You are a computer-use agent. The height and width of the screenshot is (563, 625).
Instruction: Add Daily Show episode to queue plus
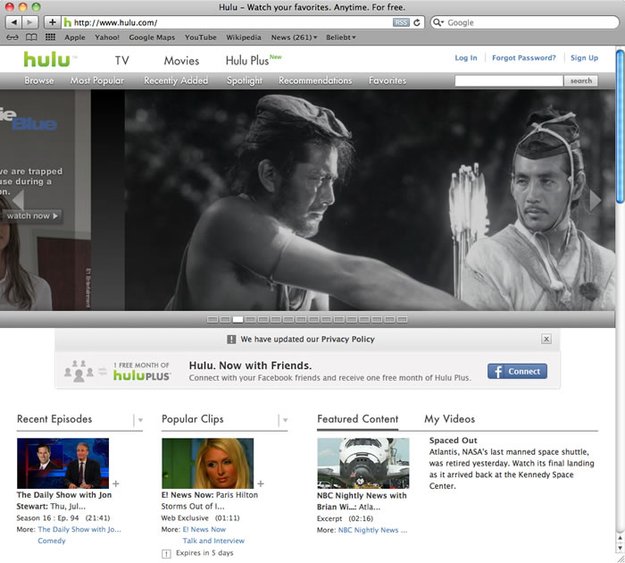click(x=116, y=484)
